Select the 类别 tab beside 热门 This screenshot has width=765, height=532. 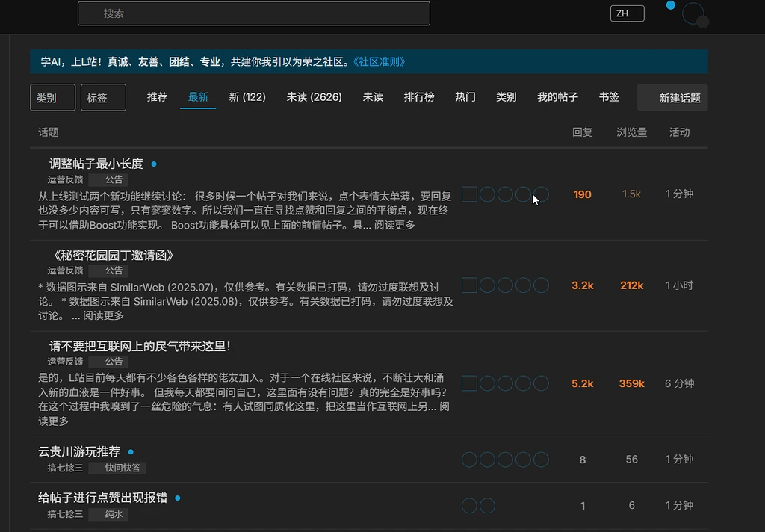(x=506, y=97)
